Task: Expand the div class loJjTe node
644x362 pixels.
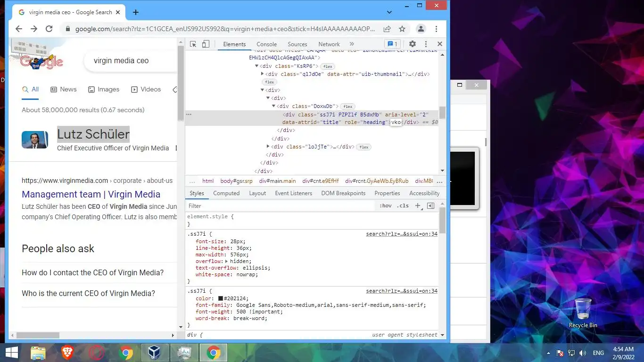Action: [268, 147]
